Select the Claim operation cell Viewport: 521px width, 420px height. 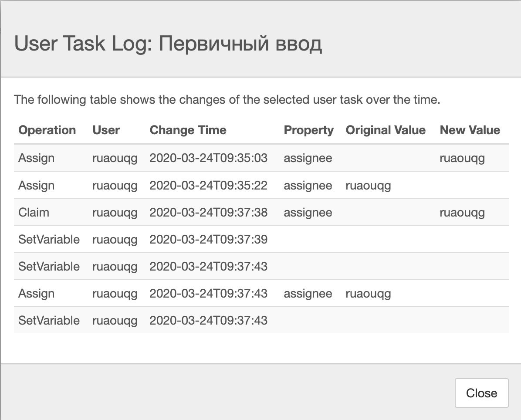pos(34,212)
